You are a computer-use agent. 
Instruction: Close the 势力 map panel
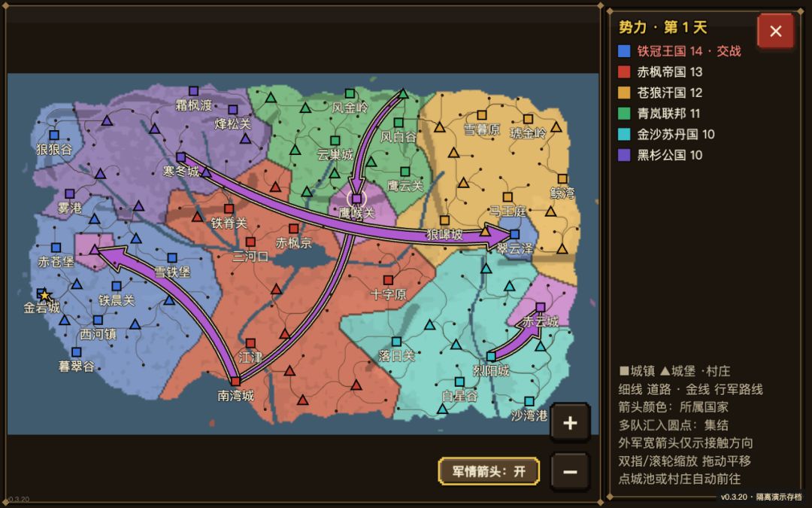[x=775, y=31]
